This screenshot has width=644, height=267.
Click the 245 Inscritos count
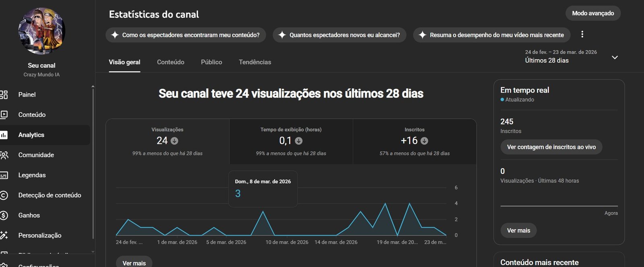pyautogui.click(x=507, y=122)
